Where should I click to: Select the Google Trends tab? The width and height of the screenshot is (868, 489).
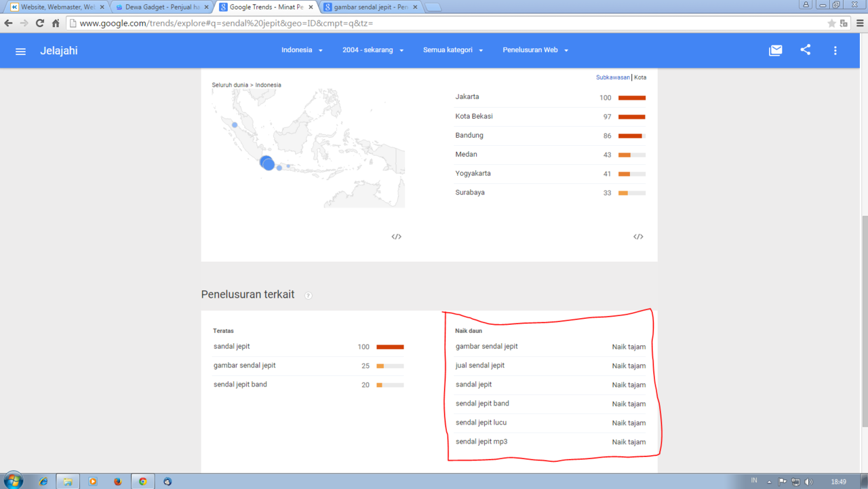(266, 7)
